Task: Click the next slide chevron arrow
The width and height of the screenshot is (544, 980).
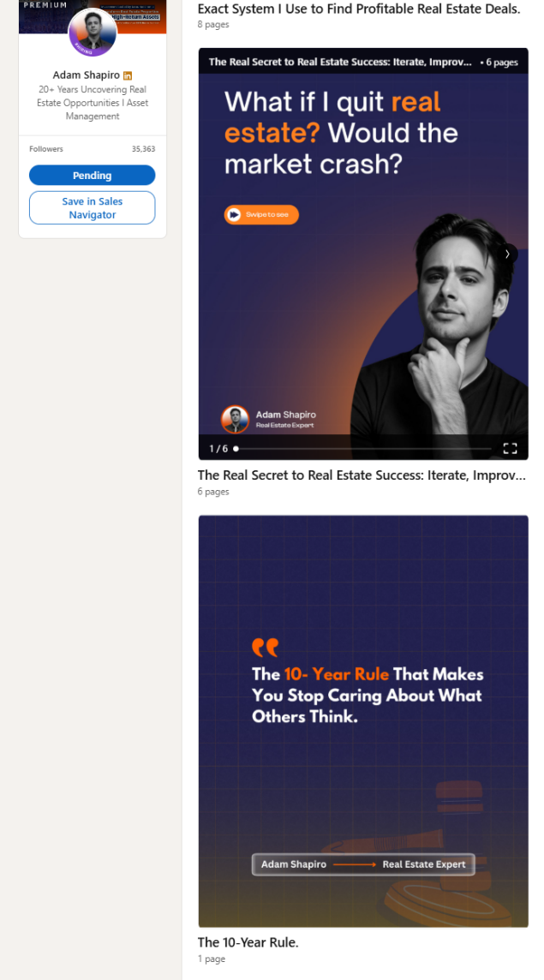Action: [x=508, y=254]
